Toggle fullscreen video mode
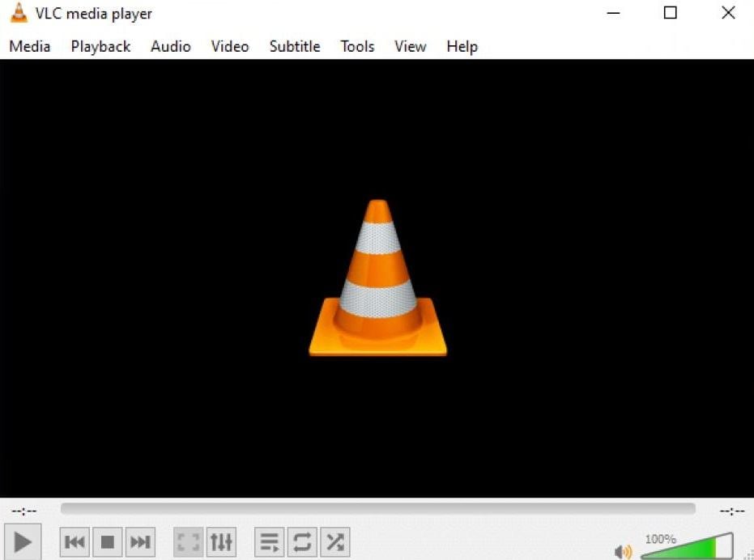The height and width of the screenshot is (560, 754). coord(188,542)
